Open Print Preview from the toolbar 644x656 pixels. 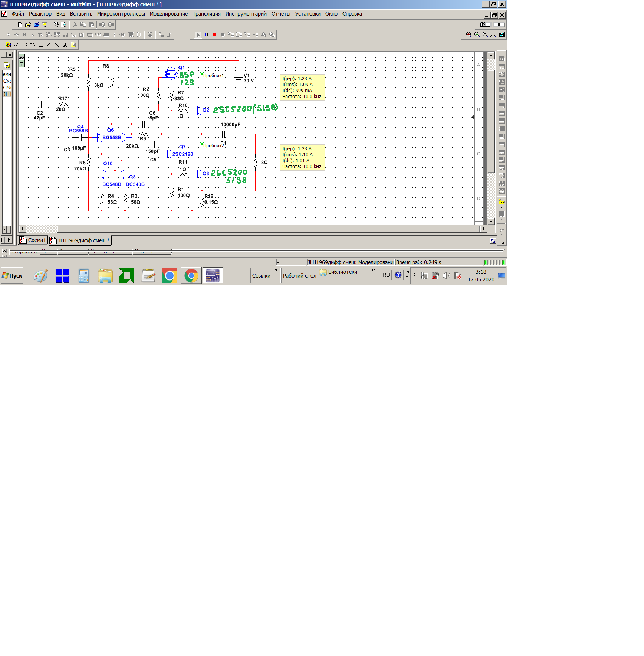(64, 25)
